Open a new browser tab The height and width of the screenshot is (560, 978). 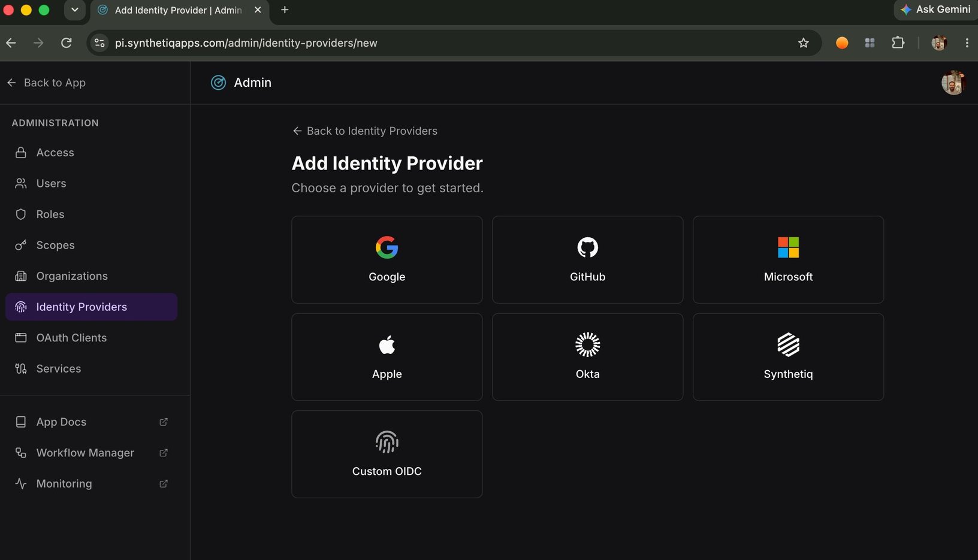click(x=285, y=10)
